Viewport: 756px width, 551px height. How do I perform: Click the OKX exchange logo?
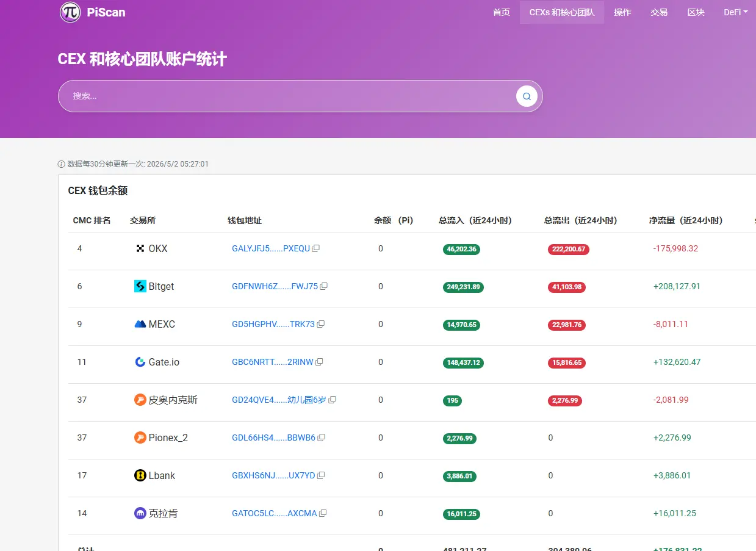(x=140, y=248)
